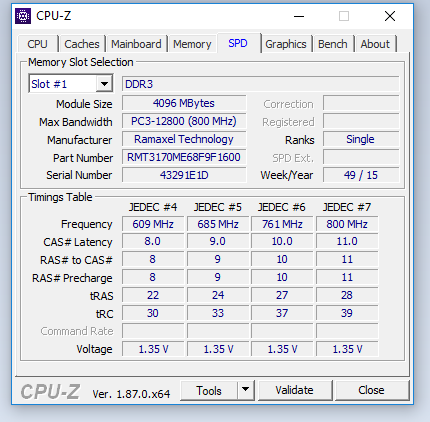Click the JEDEC #4 voltage 1.35 V cell

[x=153, y=349]
